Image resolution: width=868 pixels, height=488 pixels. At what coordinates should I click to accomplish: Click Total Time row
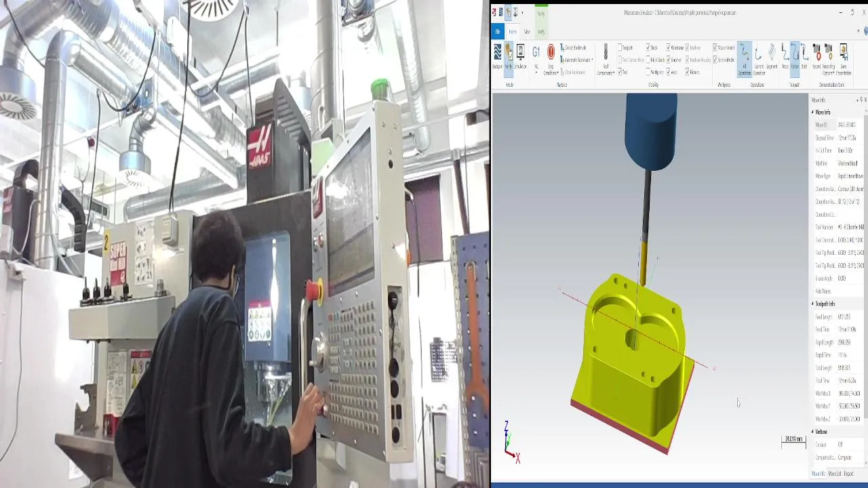click(x=839, y=380)
